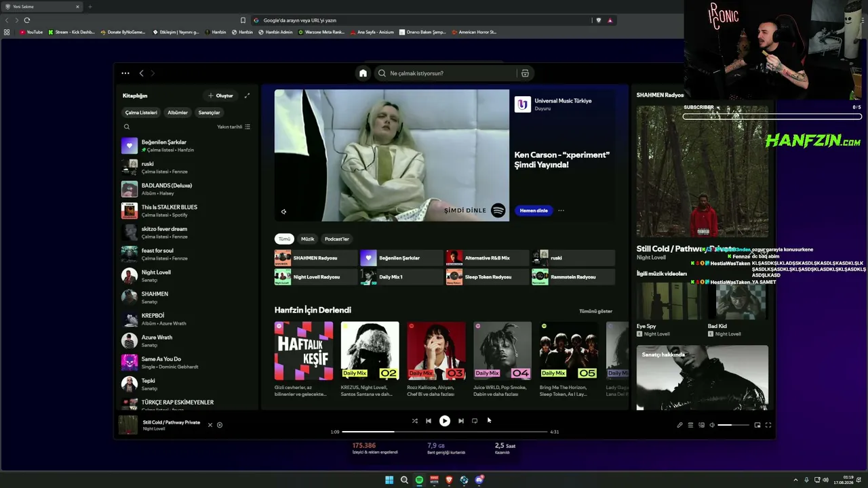The image size is (868, 488).
Task: Show hidden system tray icons
Action: (x=795, y=480)
